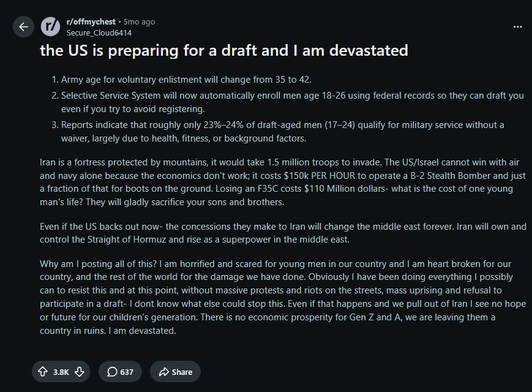The image size is (532, 392).
Task: Click the share arrow icon
Action: pos(164,372)
